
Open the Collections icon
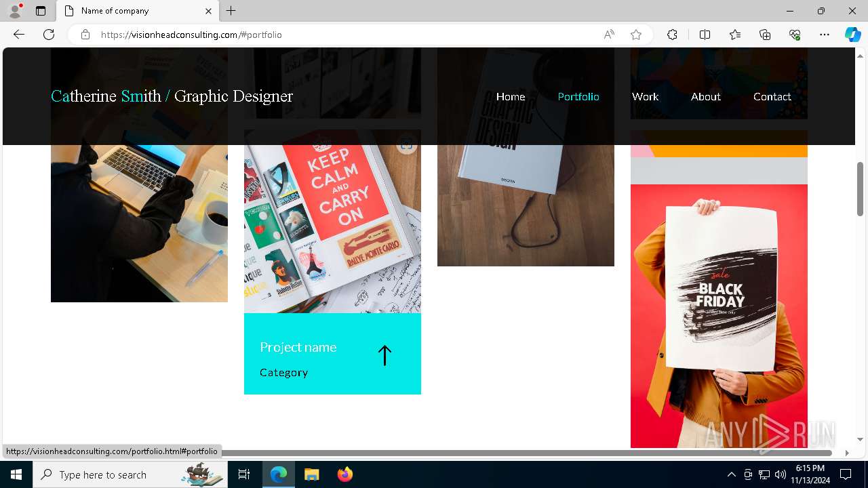[765, 35]
